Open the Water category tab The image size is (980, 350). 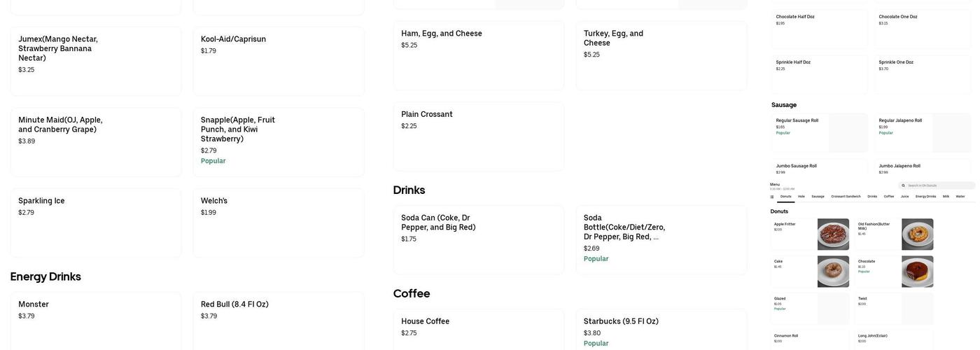(x=960, y=197)
